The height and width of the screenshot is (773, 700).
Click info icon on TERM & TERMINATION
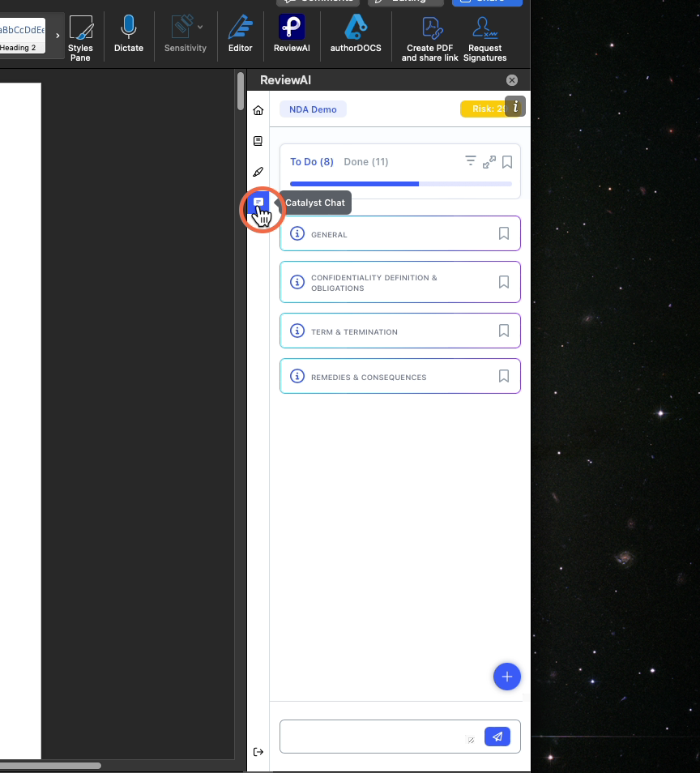point(297,331)
